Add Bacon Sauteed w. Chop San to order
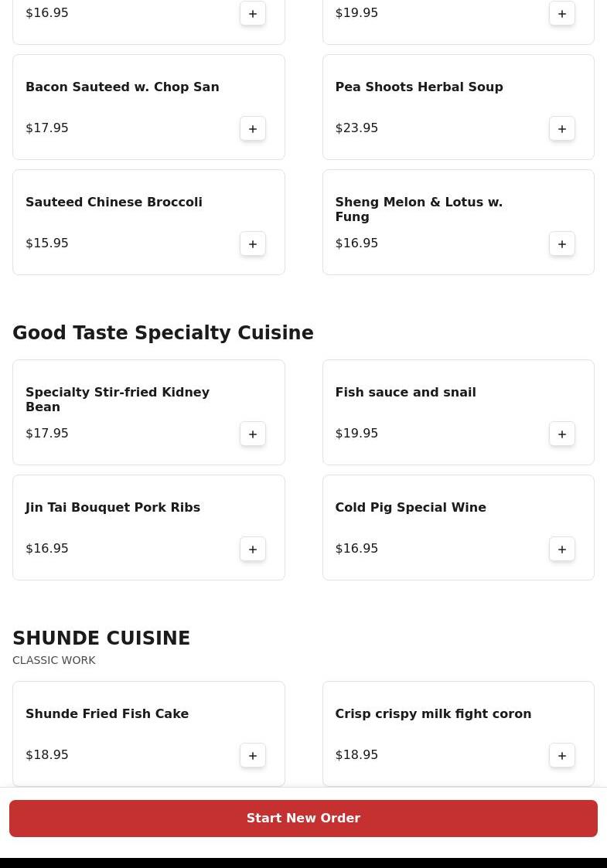This screenshot has width=607, height=868. 253,128
